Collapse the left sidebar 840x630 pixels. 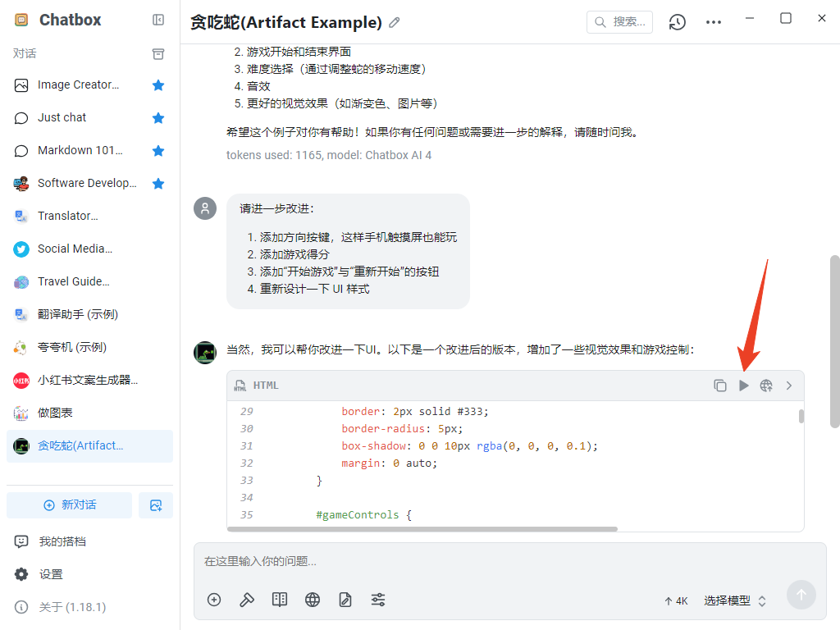tap(157, 20)
